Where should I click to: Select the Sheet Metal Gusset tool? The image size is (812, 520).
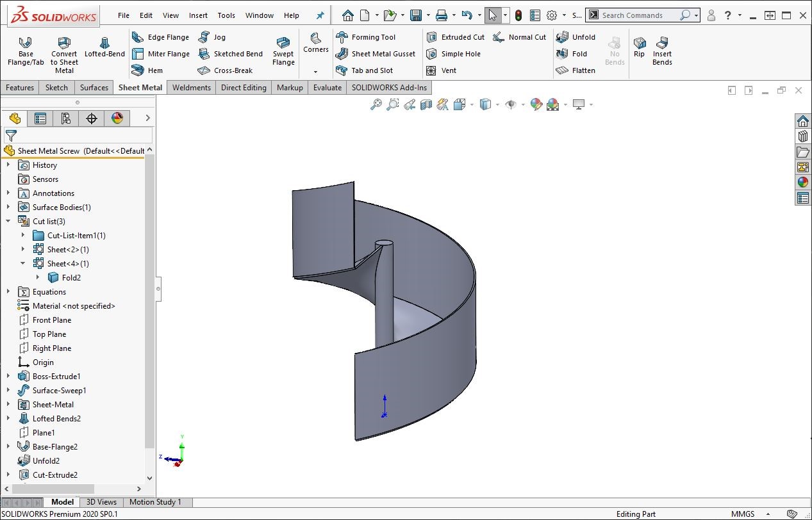click(x=376, y=54)
